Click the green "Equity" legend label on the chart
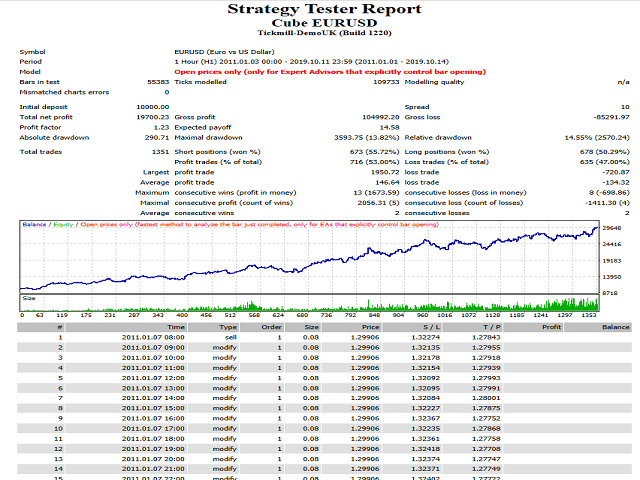The image size is (640, 480). 63,224
